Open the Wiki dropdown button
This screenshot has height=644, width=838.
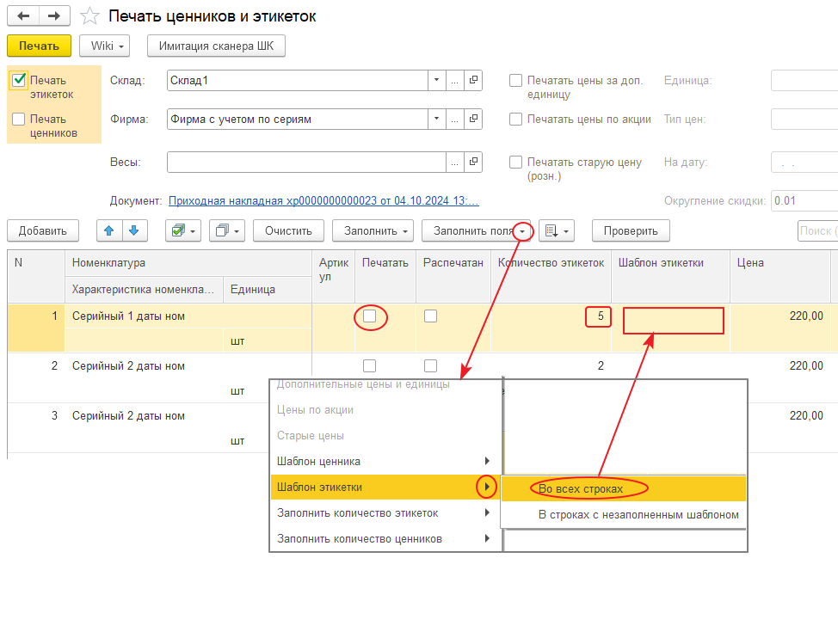pyautogui.click(x=104, y=46)
